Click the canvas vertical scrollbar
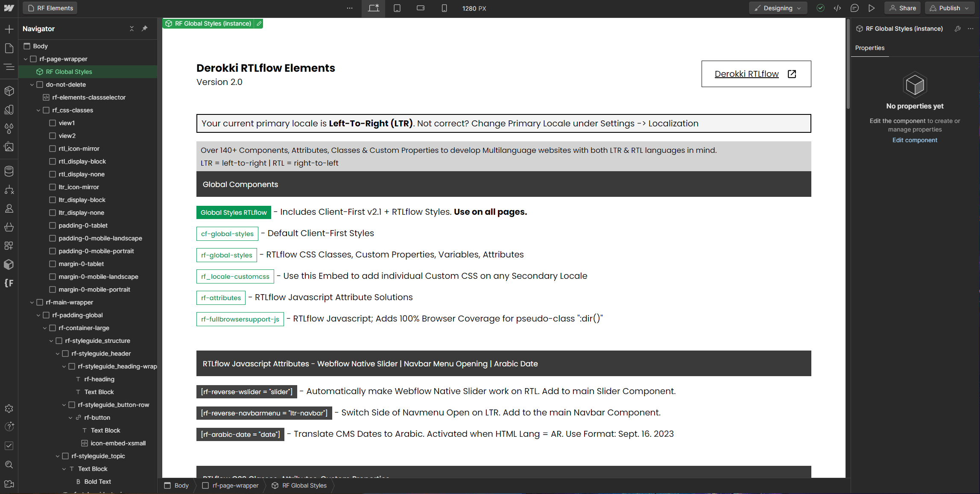Image resolution: width=980 pixels, height=494 pixels. 848,64
